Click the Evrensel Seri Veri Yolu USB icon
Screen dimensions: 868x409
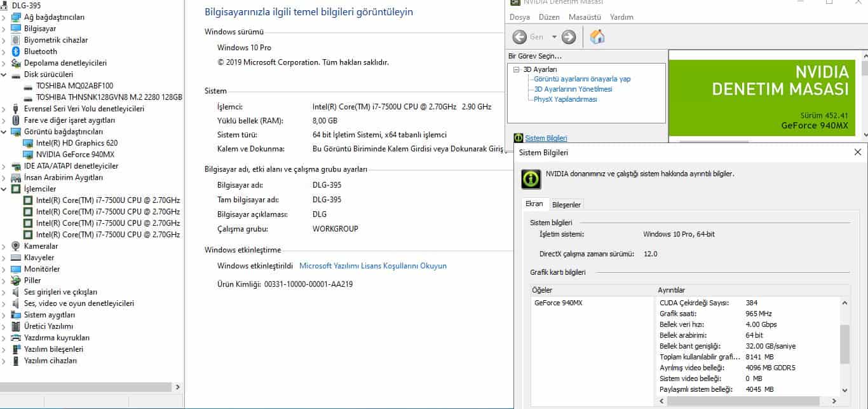[x=16, y=109]
